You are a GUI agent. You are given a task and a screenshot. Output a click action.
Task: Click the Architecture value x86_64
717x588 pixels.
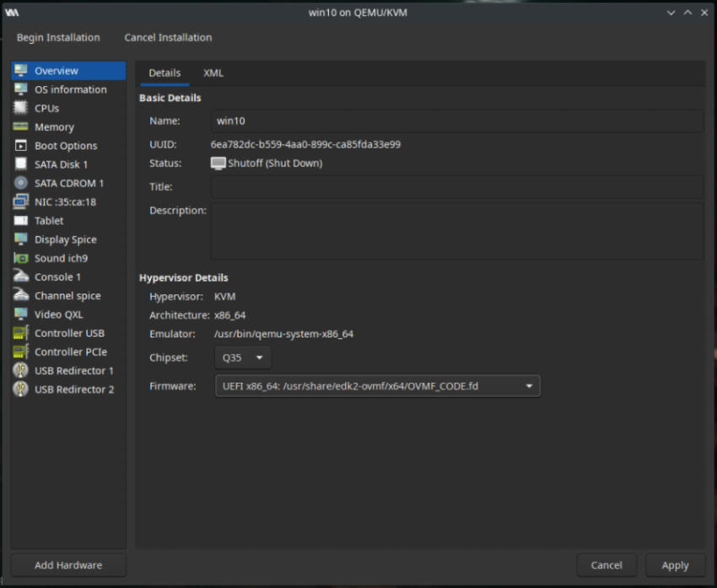click(229, 315)
